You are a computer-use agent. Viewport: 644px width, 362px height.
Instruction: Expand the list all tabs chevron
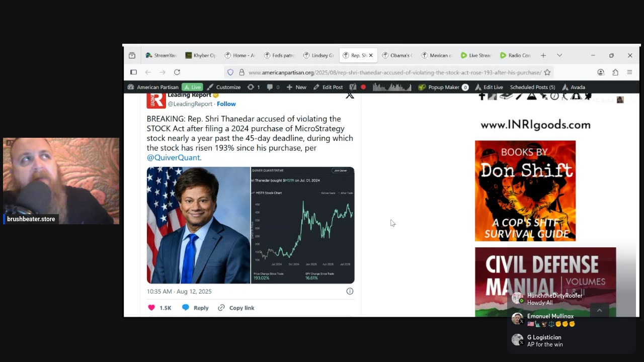click(x=559, y=55)
